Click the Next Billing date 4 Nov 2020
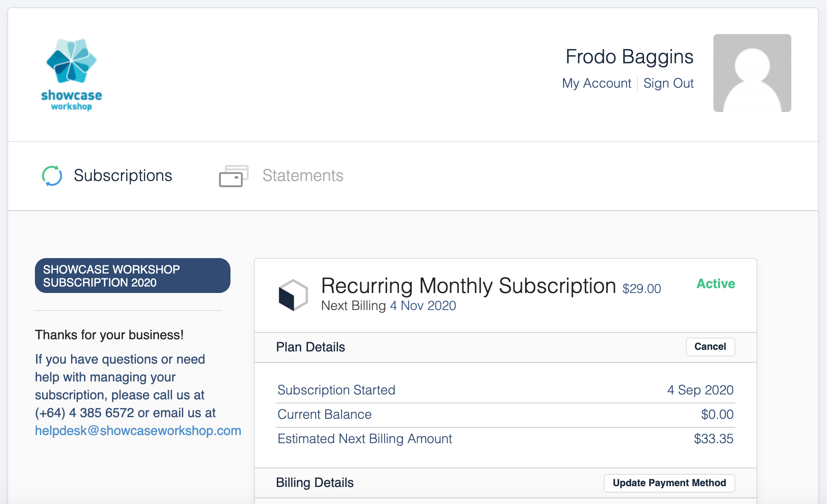The width and height of the screenshot is (827, 504). tap(423, 306)
